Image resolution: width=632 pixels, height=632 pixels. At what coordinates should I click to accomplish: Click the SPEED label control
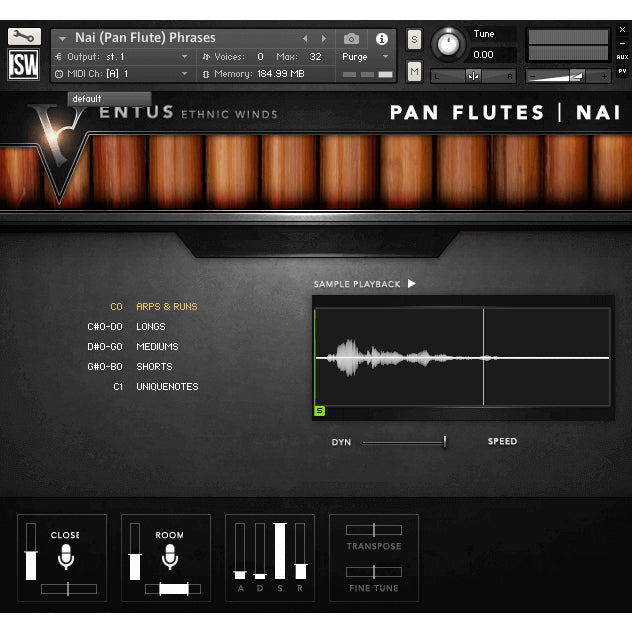coord(502,441)
